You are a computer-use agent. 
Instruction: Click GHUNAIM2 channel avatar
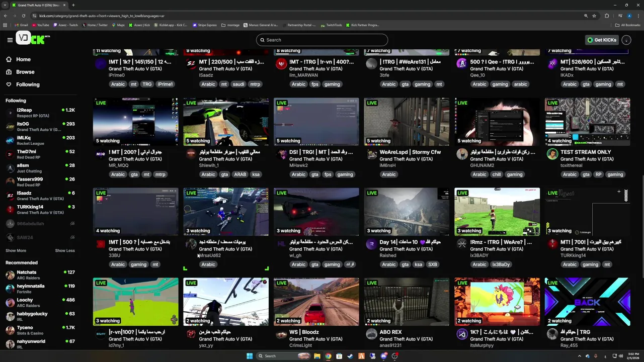pyautogui.click(x=462, y=154)
